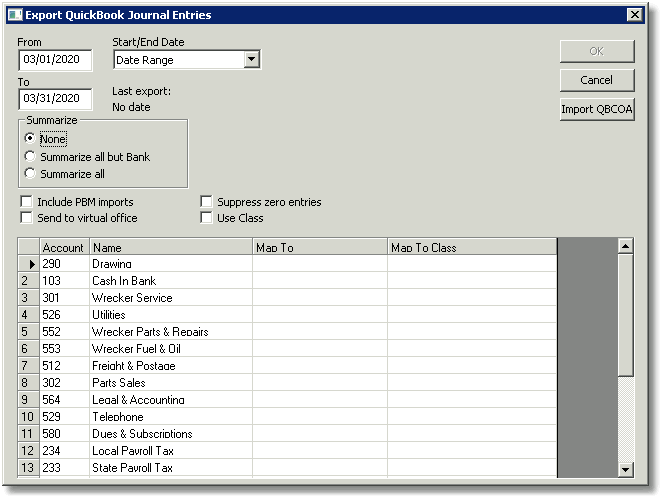Click the Local Payroll Tax cell
This screenshot has width=663, height=500.
point(171,451)
